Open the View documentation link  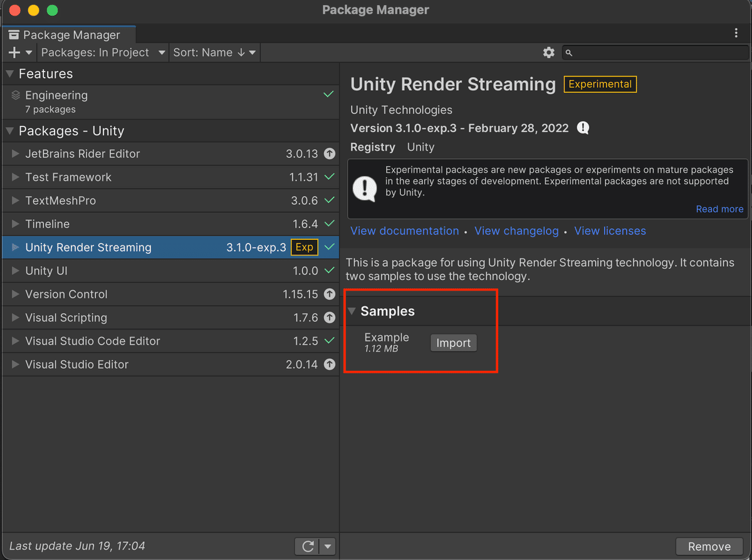click(405, 231)
